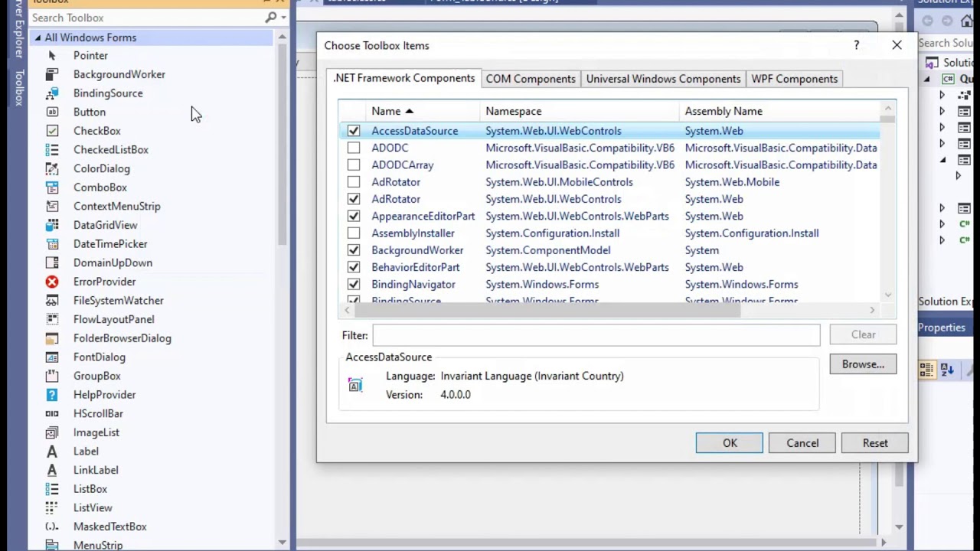Click the toolbox search magnifier icon
The width and height of the screenshot is (980, 551).
click(270, 18)
